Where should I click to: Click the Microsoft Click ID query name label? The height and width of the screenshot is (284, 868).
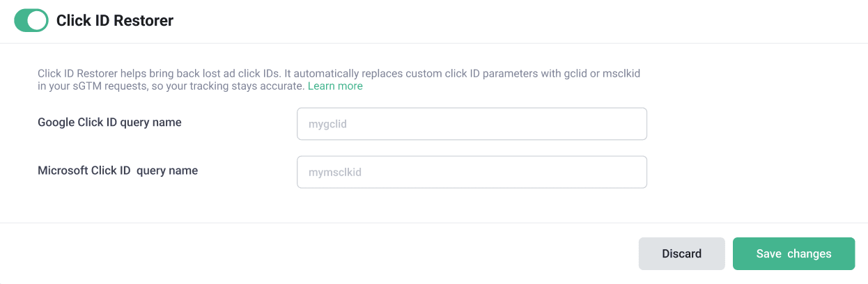pyautogui.click(x=118, y=171)
